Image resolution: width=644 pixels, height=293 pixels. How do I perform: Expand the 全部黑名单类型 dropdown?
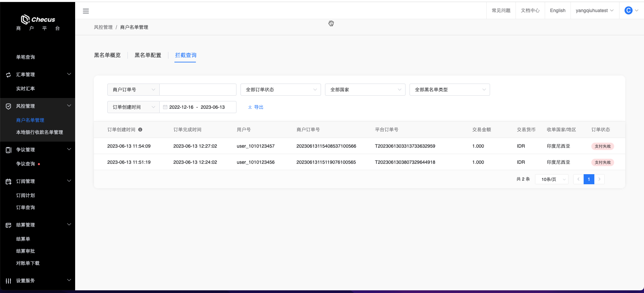tap(449, 90)
